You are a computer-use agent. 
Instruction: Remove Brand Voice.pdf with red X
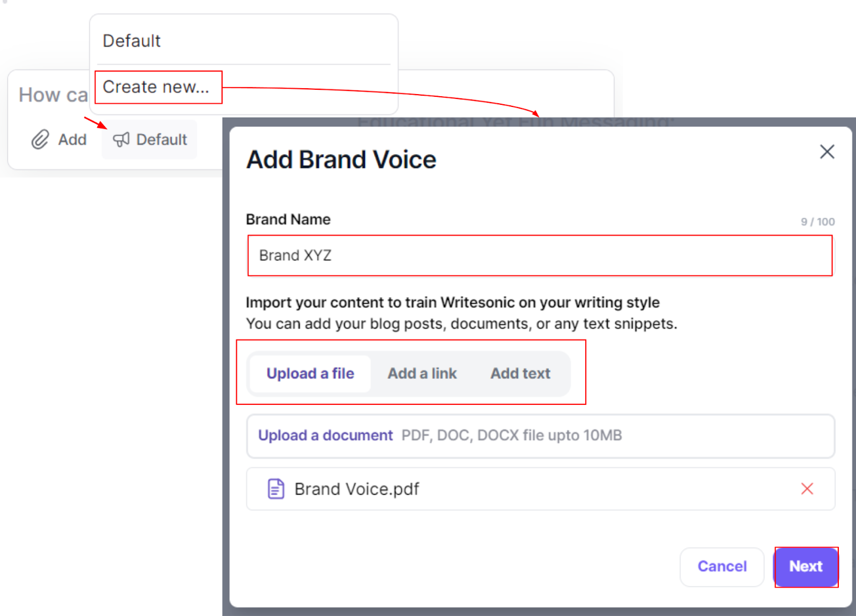tap(807, 489)
